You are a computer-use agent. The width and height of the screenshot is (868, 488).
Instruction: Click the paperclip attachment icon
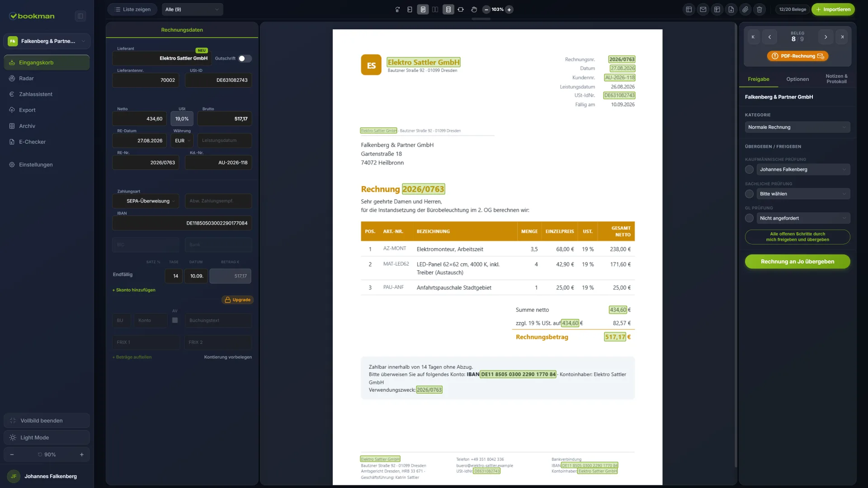pyautogui.click(x=745, y=9)
